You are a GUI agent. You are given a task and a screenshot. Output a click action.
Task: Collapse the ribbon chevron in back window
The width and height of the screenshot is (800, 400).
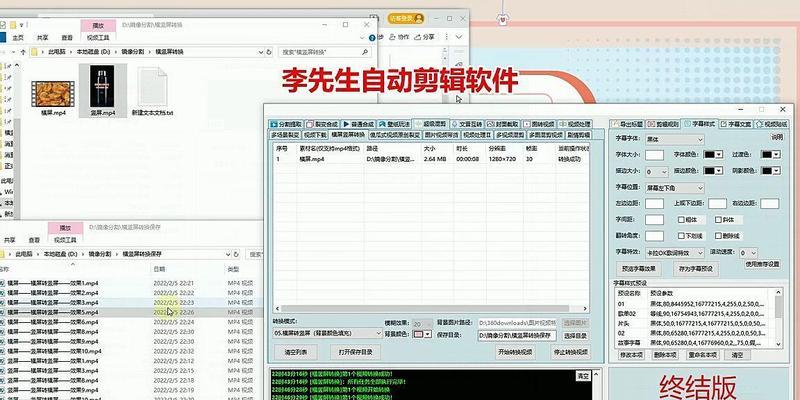coord(459,37)
